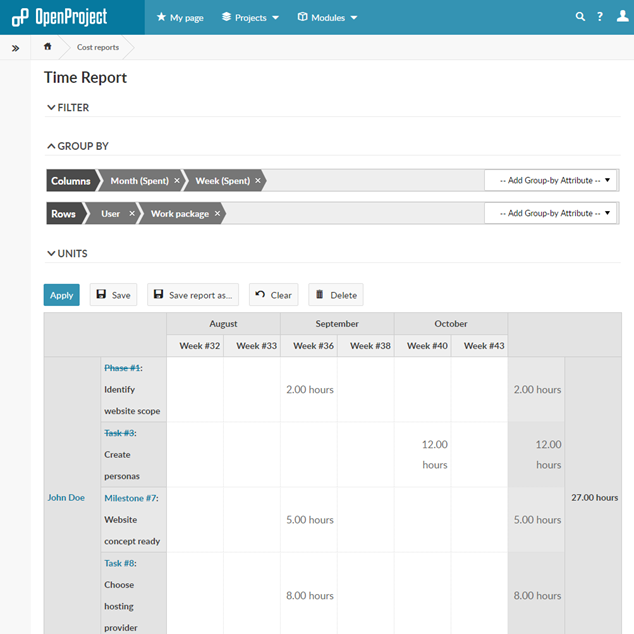
Task: Expand sidebar with double chevron icon
Action: pos(15,49)
